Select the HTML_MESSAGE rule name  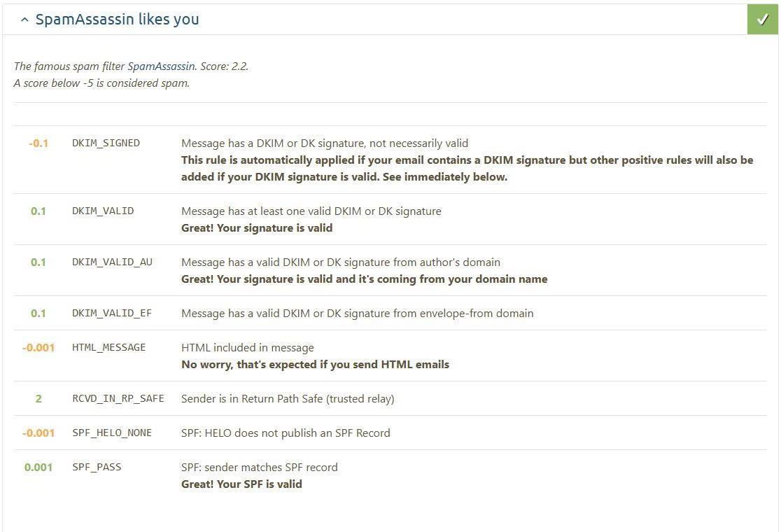[x=108, y=347]
